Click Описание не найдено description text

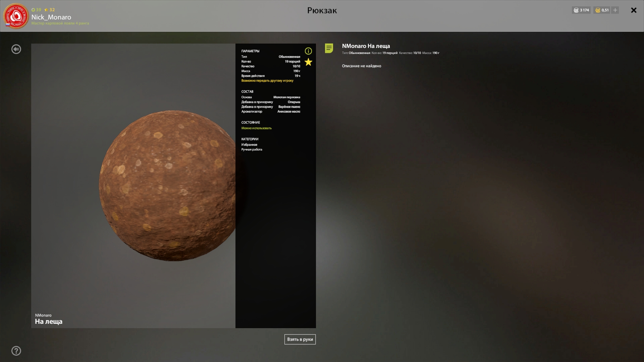(x=361, y=66)
